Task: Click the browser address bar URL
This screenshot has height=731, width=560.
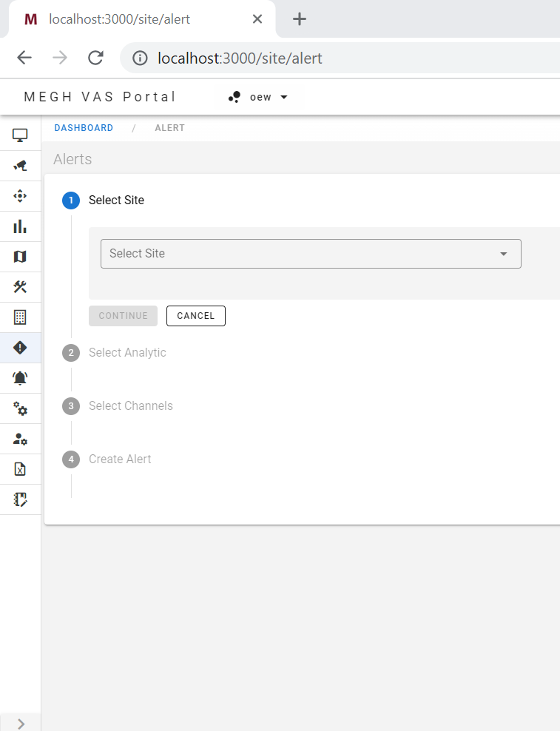Action: tap(240, 58)
